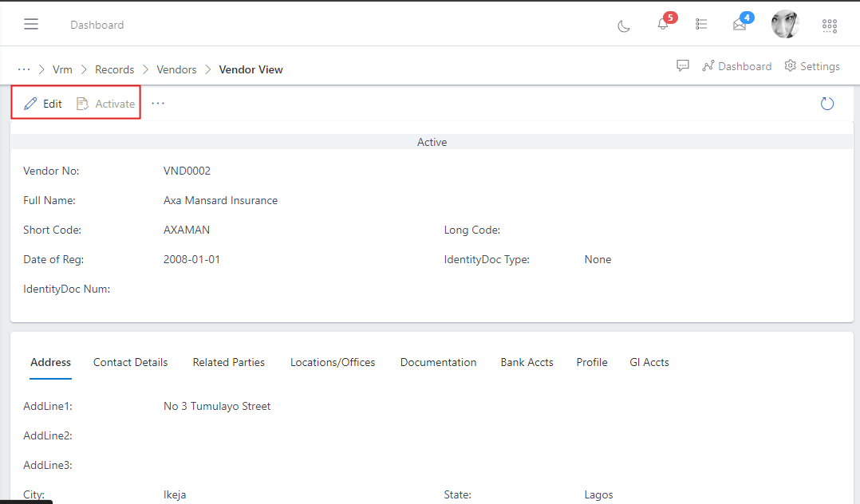The height and width of the screenshot is (504, 860).
Task: Open the task list icon
Action: click(701, 25)
